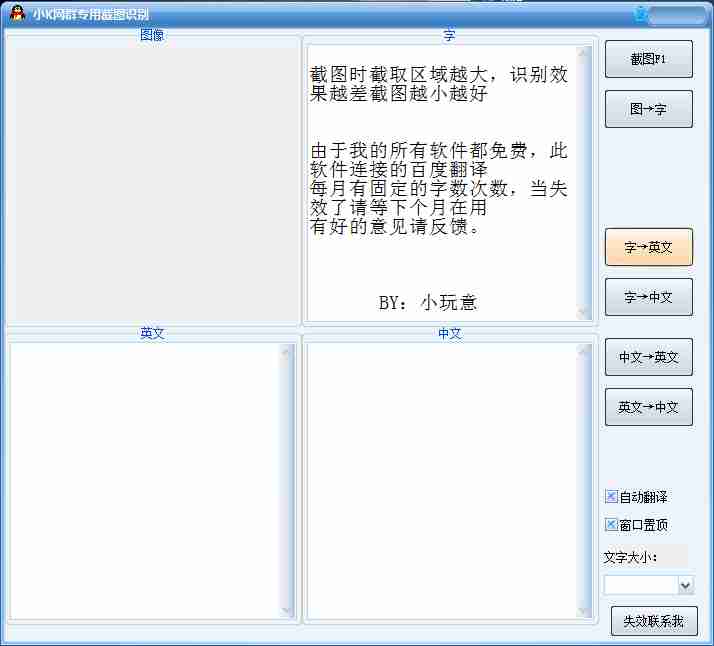Run 图→字 image-to-text recognition
Screen dimensions: 714x646
[648, 109]
